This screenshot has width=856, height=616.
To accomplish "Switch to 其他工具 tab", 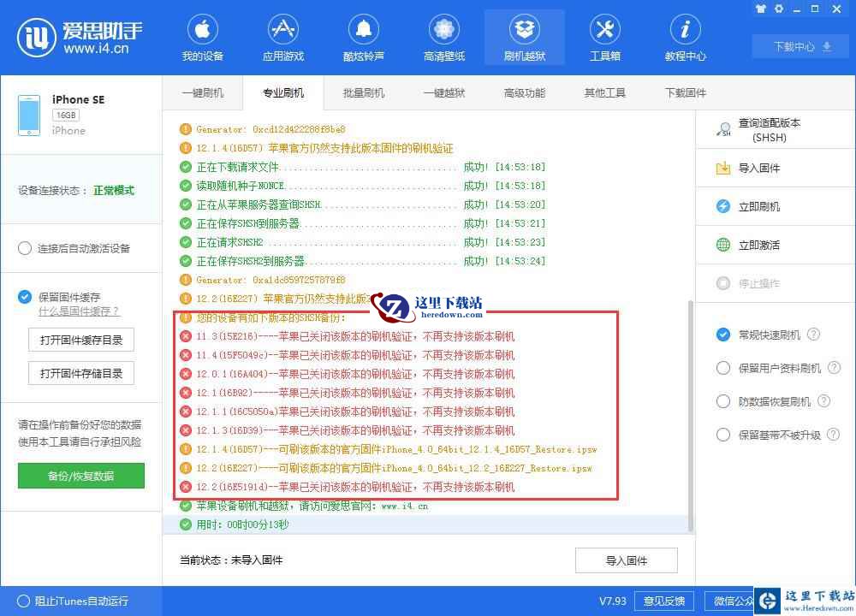I will 605,92.
